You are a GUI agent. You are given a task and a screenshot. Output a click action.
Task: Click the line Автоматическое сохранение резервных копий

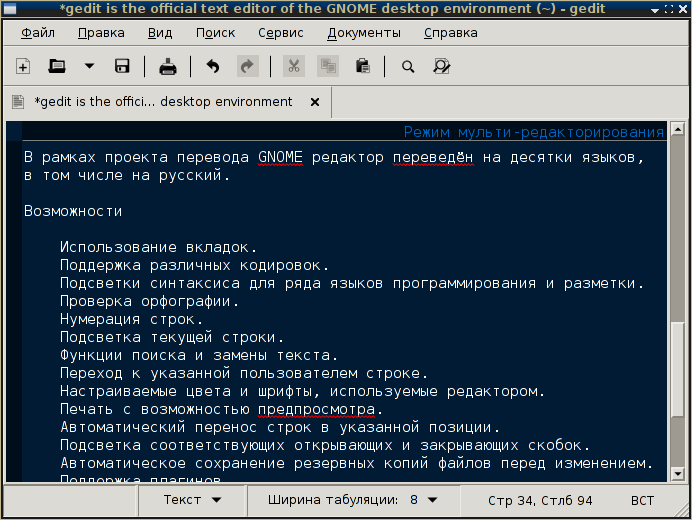tap(356, 463)
